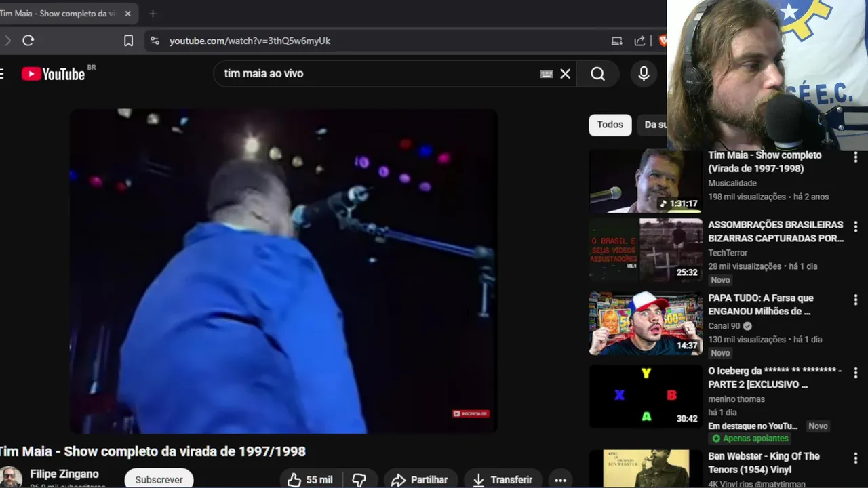Open a new browser tab
The height and width of the screenshot is (488, 868).
[x=153, y=14]
